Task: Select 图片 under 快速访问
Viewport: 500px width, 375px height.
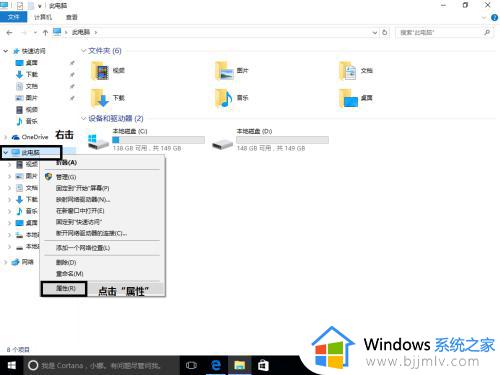Action: click(27, 98)
